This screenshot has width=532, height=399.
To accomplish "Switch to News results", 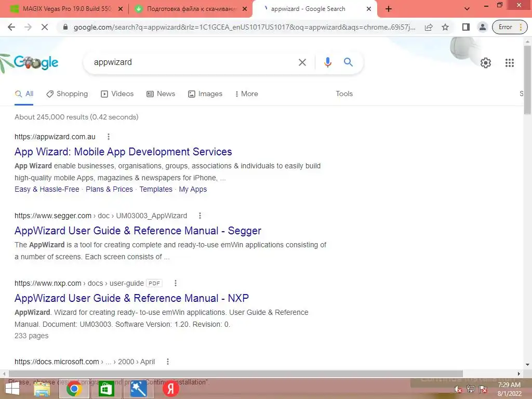I will tap(161, 94).
